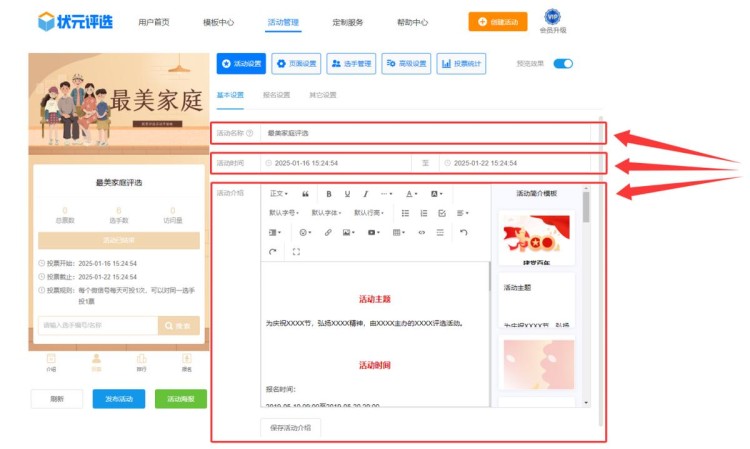Switch to the 报名设置 tab
Viewport: 750px width, 449px height.
tap(275, 95)
